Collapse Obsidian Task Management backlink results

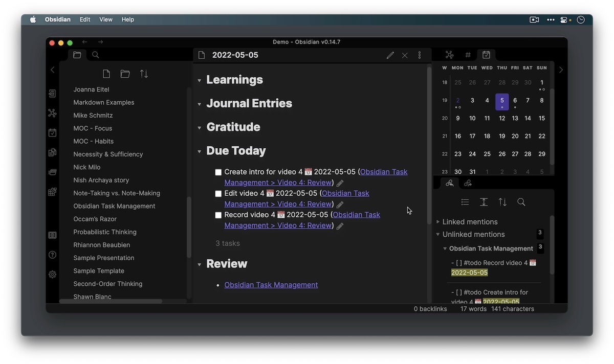[x=445, y=248]
